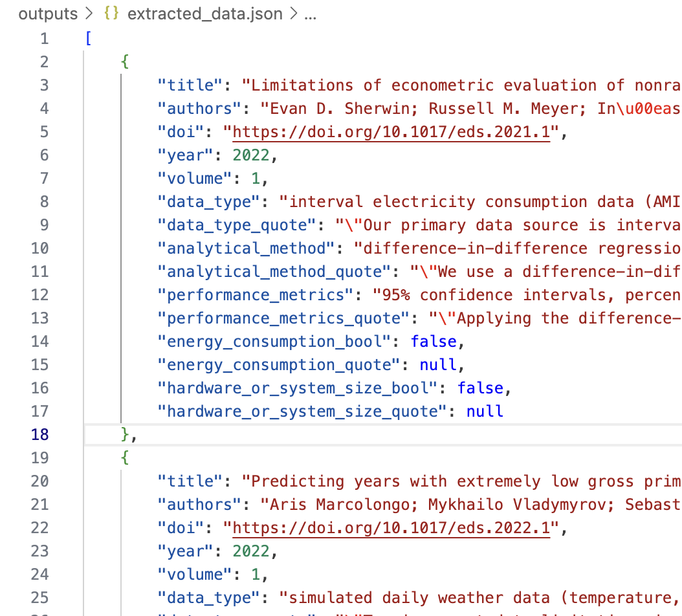Viewport: 682px width, 616px height.
Task: Click the closing brace on line 18
Action: 125,435
